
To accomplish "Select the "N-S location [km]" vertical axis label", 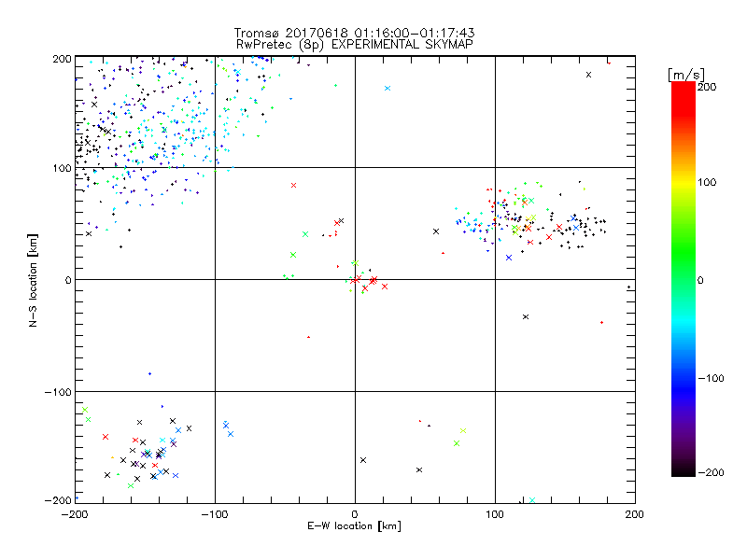I will click(33, 280).
